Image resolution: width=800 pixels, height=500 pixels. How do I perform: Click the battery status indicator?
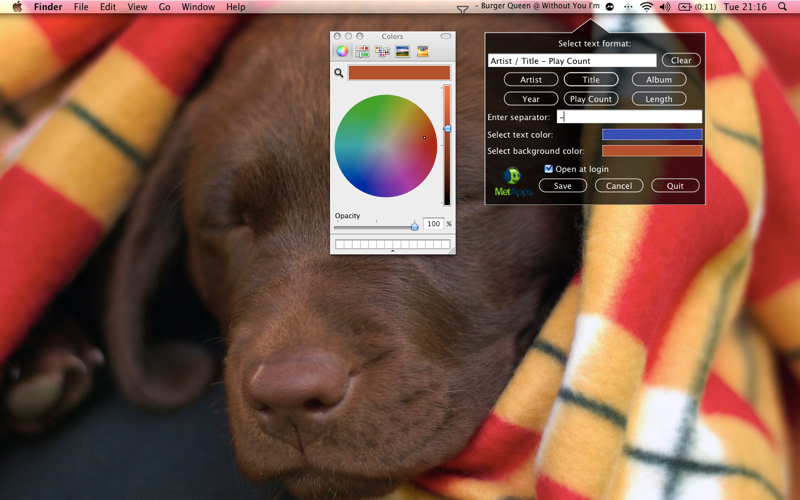[x=696, y=7]
